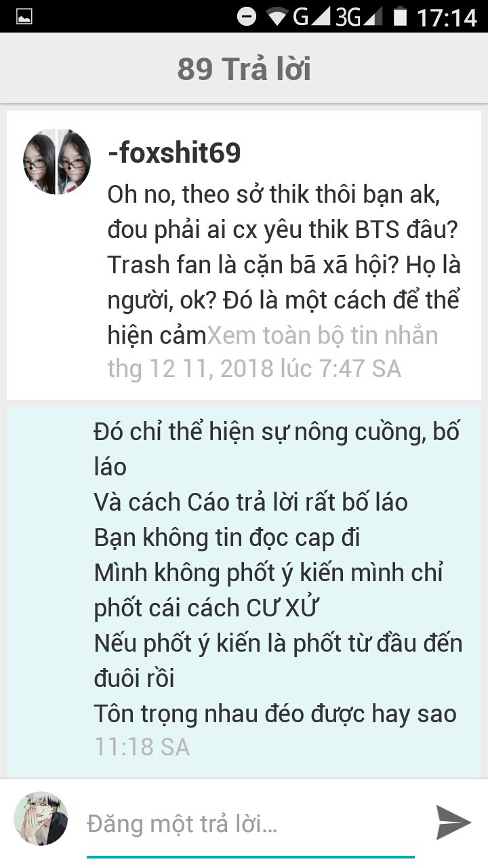This screenshot has height=868, width=488.
Task: Tap reply line "Tôn trọng nhau"
Action: [275, 713]
